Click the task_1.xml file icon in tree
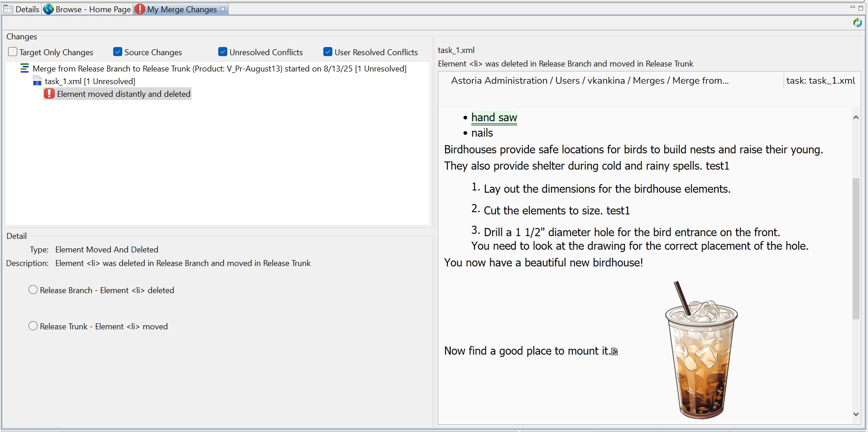Image resolution: width=868 pixels, height=432 pixels. [38, 81]
